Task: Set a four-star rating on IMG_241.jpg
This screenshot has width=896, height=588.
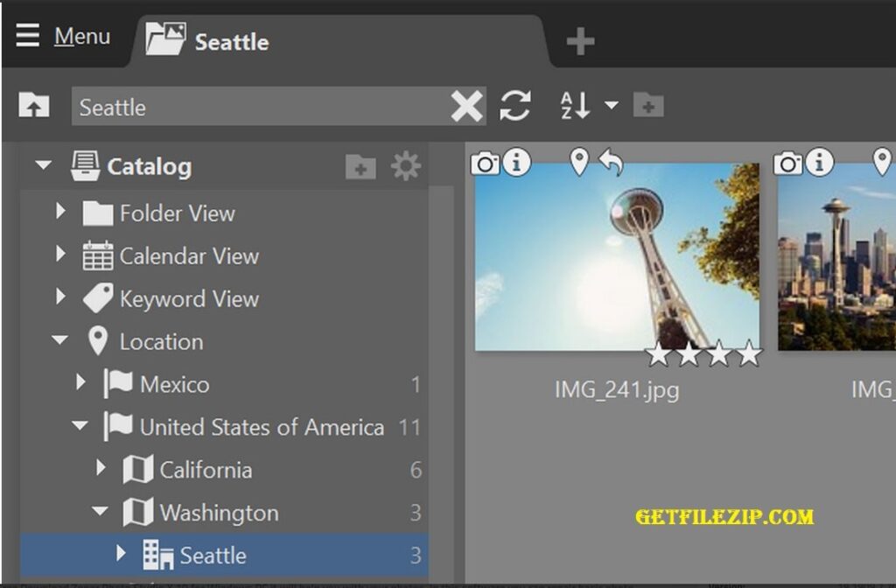Action: pos(750,354)
